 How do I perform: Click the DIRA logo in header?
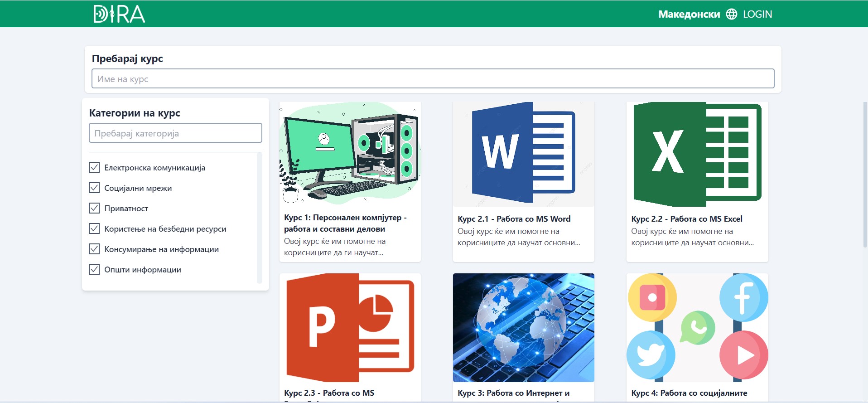click(119, 14)
